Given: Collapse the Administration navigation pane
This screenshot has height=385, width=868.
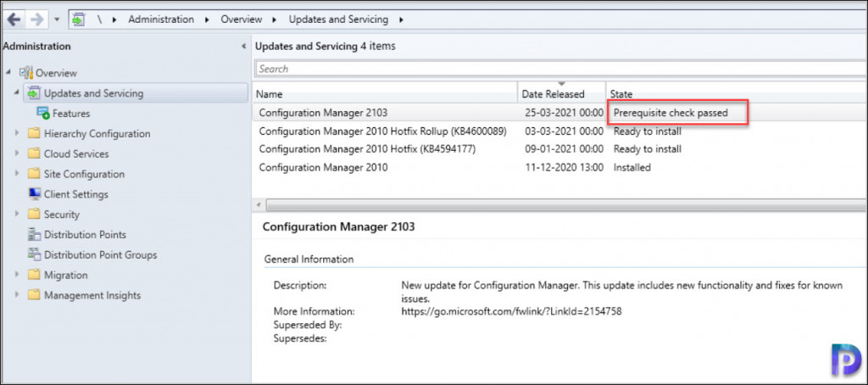Looking at the screenshot, I should 244,47.
